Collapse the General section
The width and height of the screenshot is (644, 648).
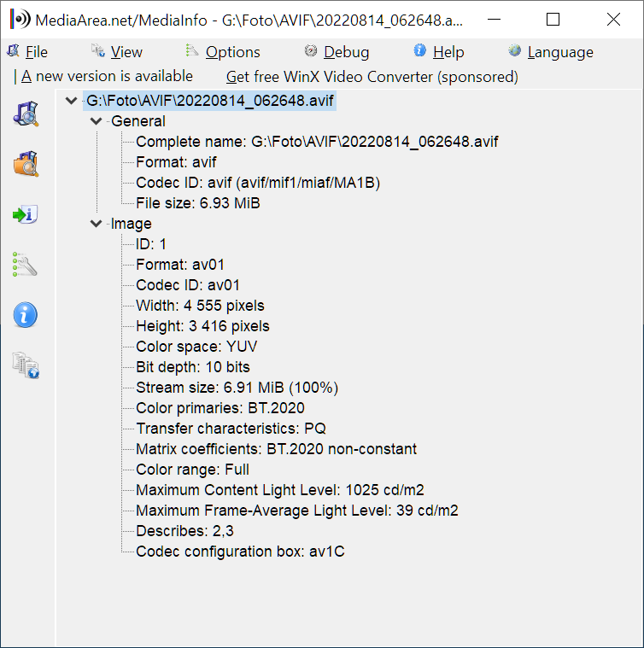coord(96,122)
